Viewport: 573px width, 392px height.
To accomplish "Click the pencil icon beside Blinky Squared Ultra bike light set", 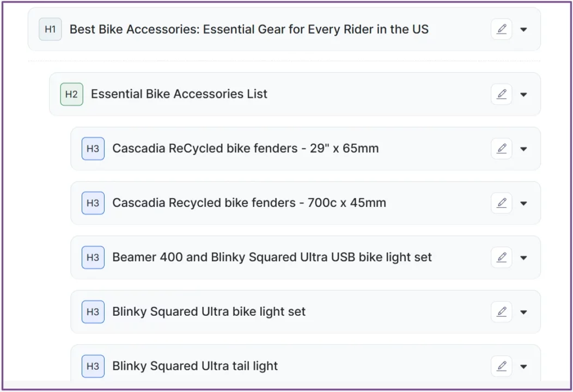I will pyautogui.click(x=501, y=311).
